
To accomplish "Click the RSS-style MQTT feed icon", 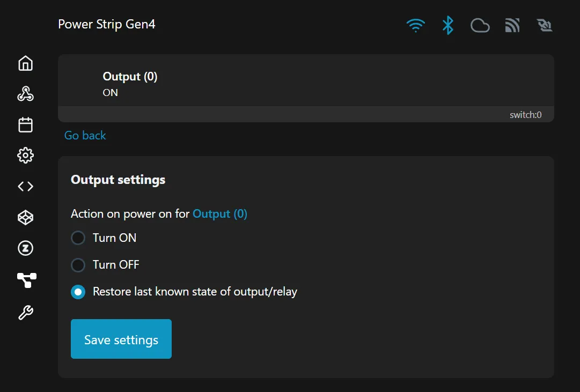I will click(x=512, y=26).
